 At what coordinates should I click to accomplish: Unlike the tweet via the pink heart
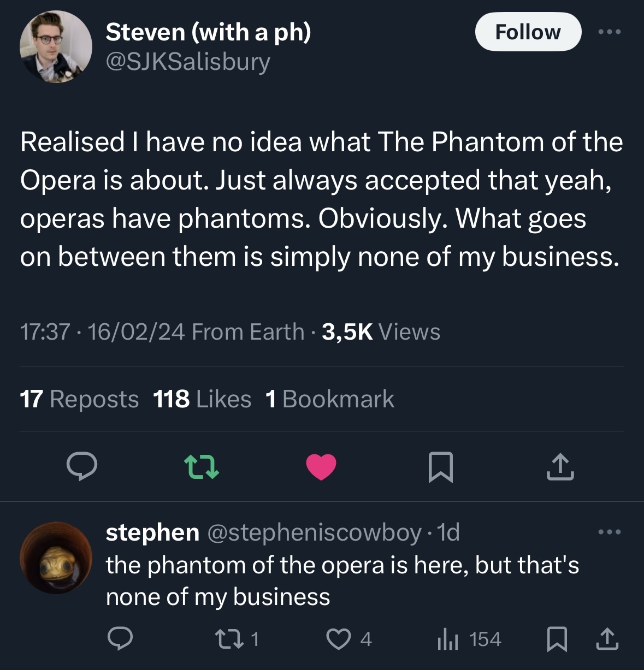pos(321,467)
